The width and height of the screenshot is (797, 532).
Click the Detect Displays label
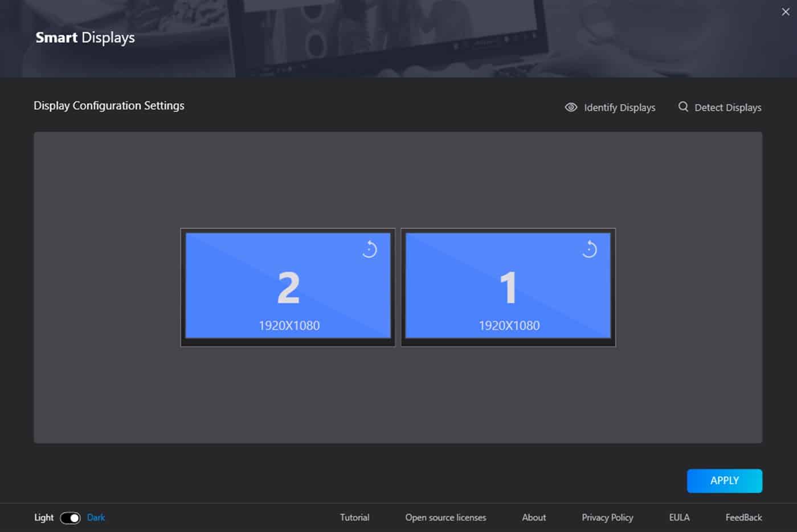727,108
